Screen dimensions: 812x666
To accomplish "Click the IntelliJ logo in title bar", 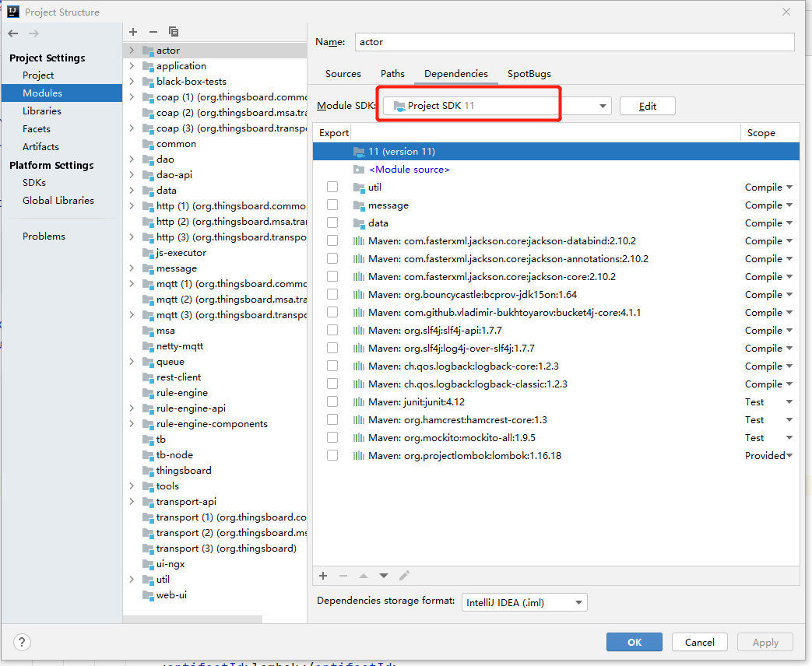I will click(x=13, y=12).
